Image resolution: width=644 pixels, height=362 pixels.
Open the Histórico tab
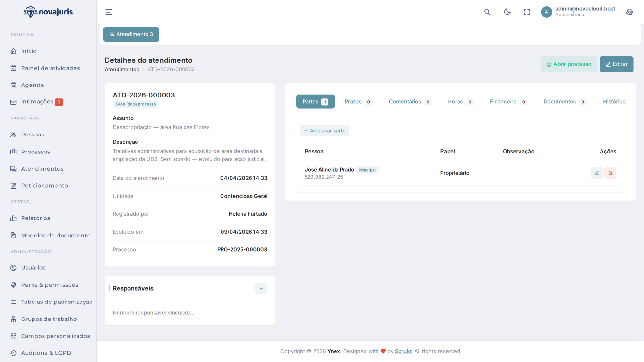[x=614, y=102]
